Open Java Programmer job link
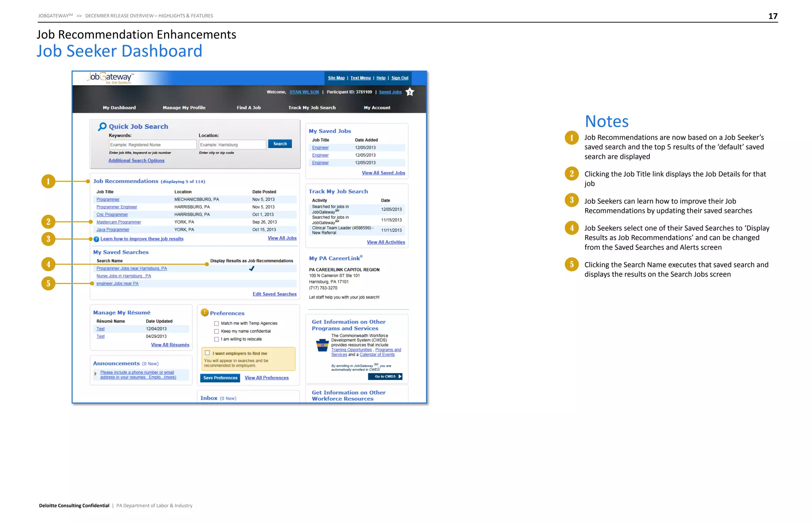This screenshot has height=525, width=812. coord(113,230)
